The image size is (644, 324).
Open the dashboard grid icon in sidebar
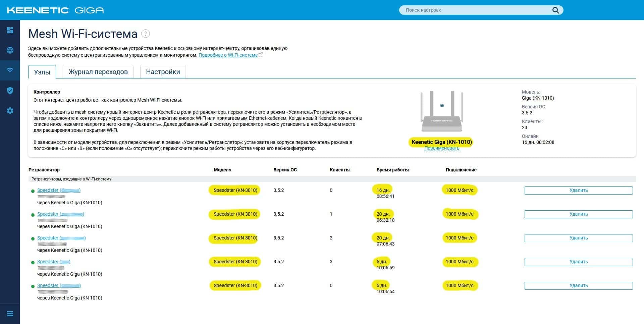pos(10,30)
